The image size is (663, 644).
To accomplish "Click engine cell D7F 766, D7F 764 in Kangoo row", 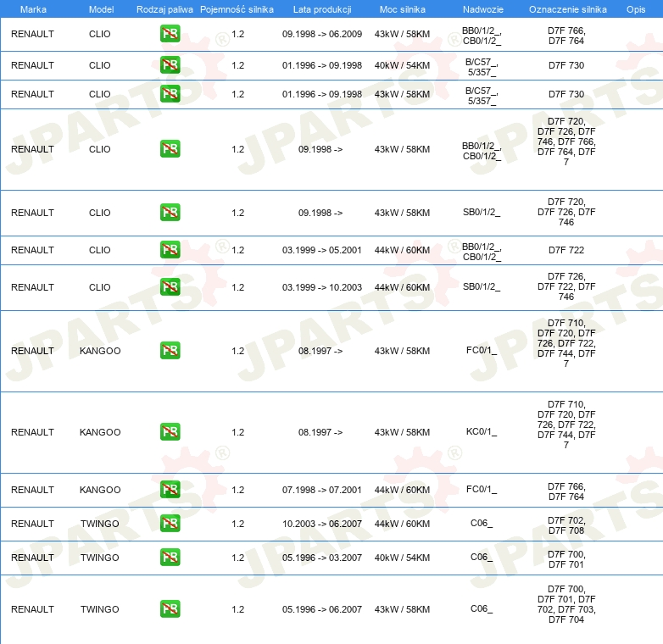I will [566, 491].
